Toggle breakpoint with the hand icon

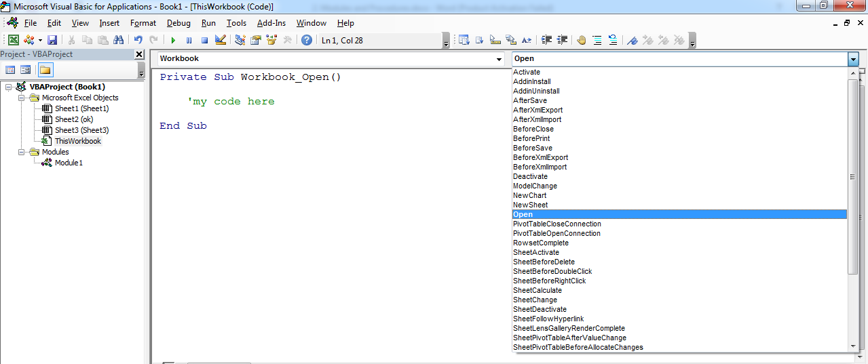pyautogui.click(x=582, y=40)
